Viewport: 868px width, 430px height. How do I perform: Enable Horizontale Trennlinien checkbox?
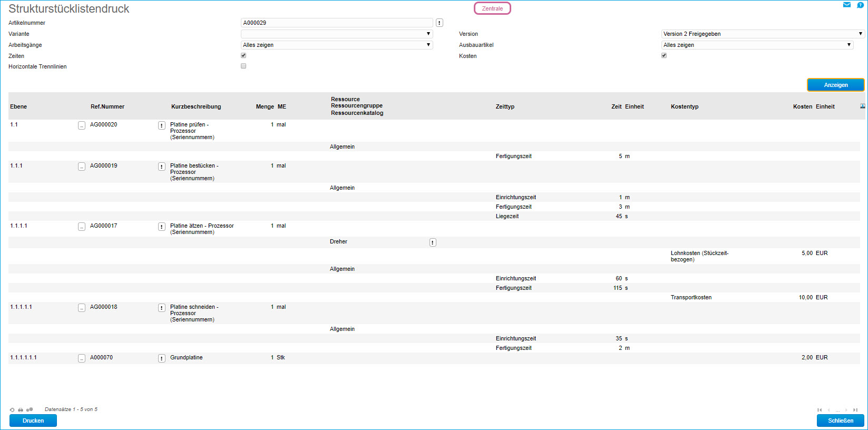pos(243,66)
